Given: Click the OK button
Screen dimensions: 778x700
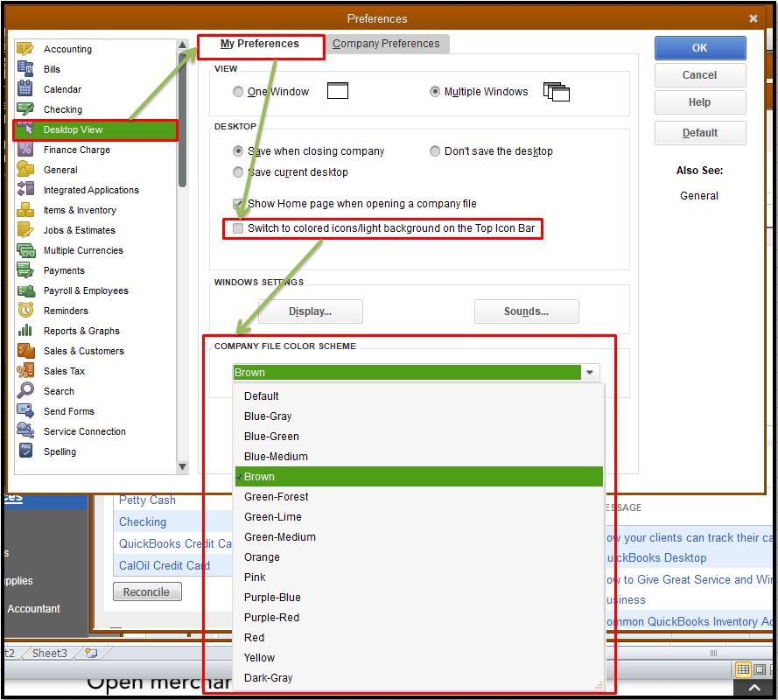Looking at the screenshot, I should click(699, 48).
